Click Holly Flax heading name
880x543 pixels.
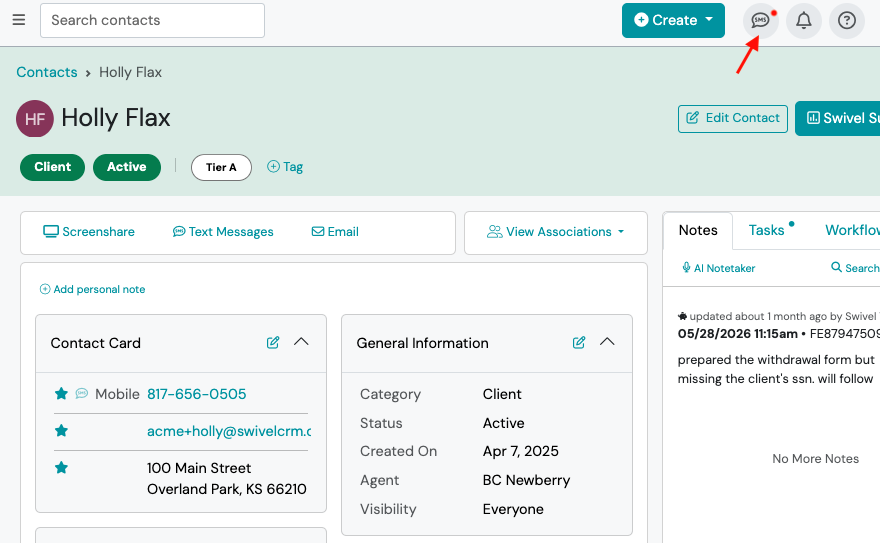coord(116,118)
